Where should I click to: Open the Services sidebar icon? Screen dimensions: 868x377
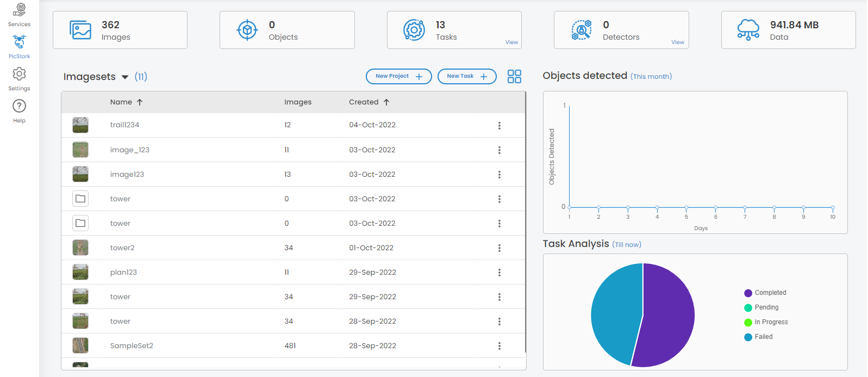click(20, 10)
